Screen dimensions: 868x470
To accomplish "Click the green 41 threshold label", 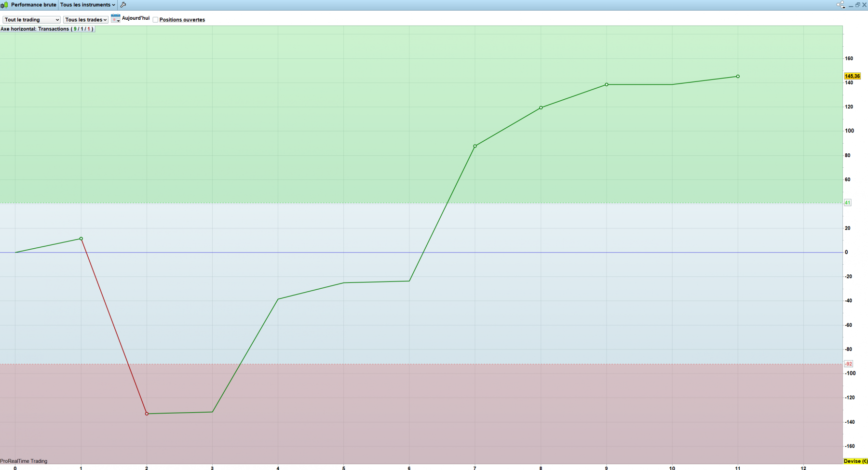I will (x=848, y=203).
